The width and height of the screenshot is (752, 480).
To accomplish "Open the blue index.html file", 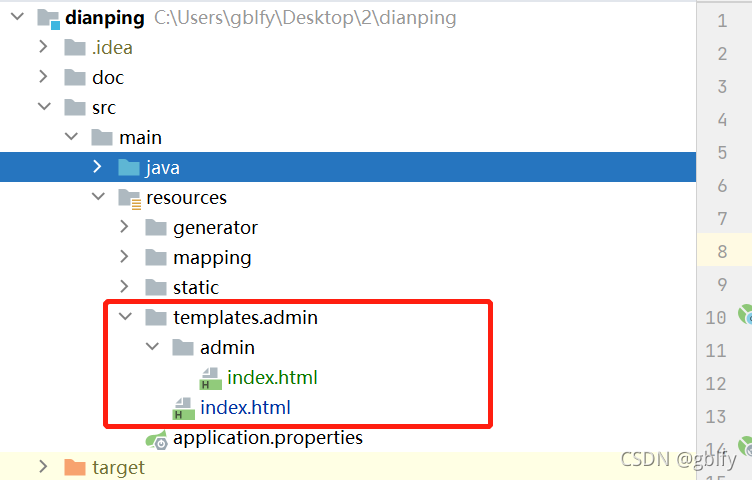I will pos(246,408).
